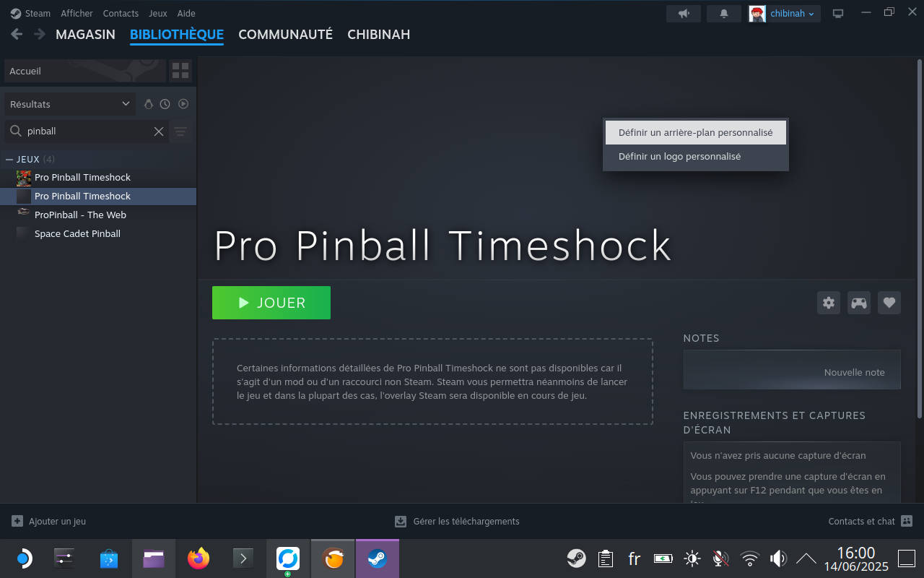Click Steam icon in system tray
The height and width of the screenshot is (578, 924).
tap(576, 558)
